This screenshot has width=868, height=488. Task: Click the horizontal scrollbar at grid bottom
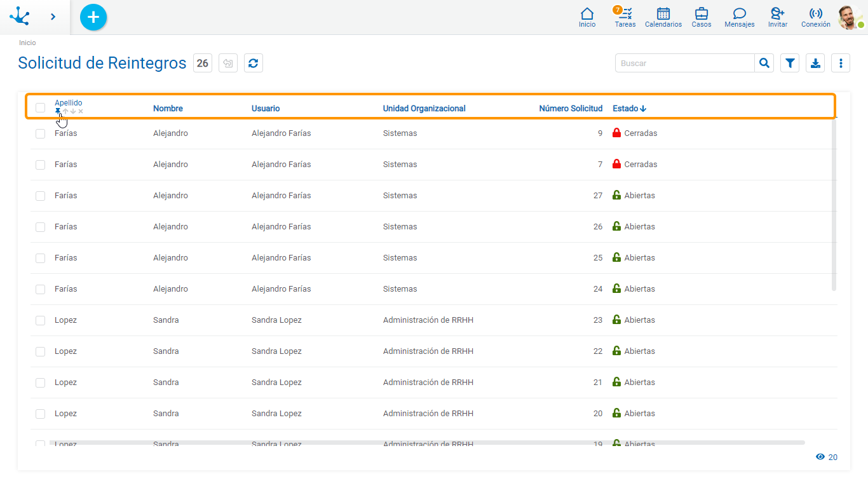point(427,442)
